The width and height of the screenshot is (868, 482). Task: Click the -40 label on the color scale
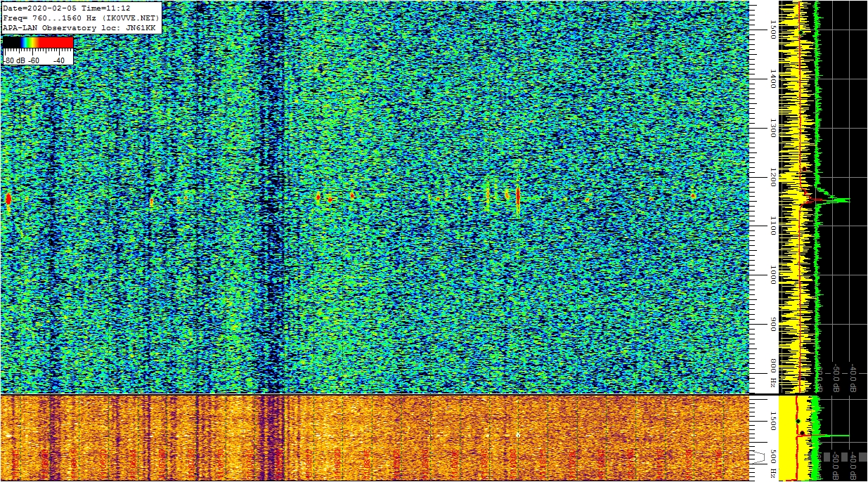pos(58,61)
